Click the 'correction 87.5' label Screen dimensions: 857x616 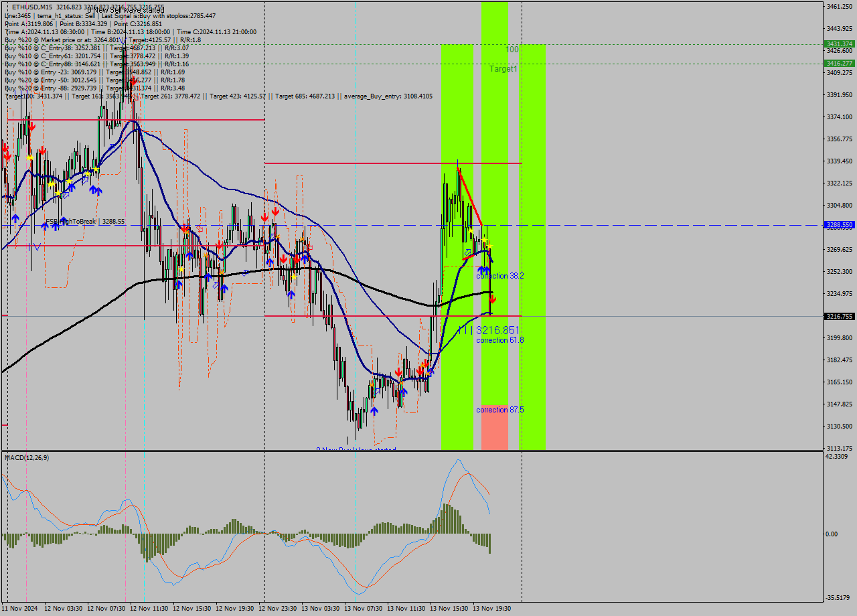point(500,410)
